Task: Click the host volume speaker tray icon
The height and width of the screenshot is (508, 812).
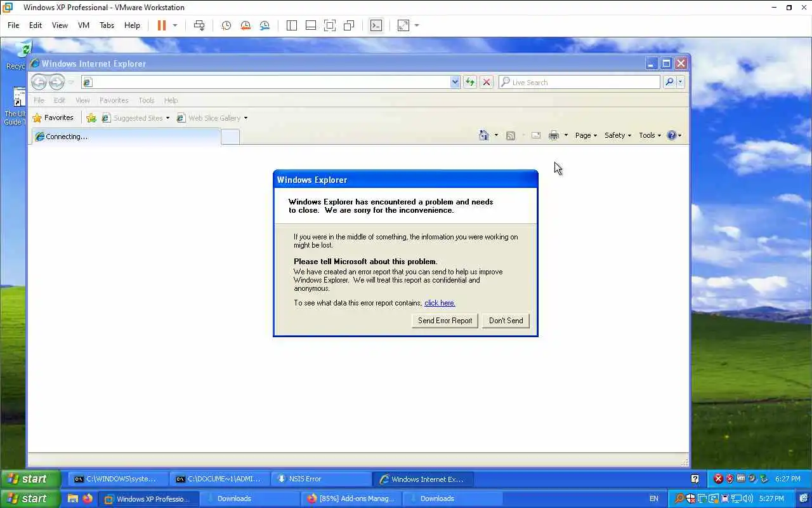Action: click(x=748, y=498)
